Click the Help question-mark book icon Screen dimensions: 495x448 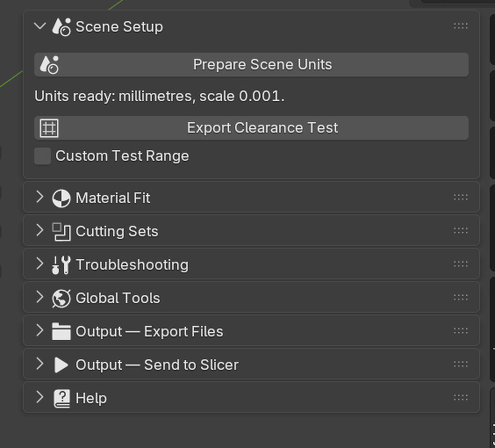click(61, 398)
